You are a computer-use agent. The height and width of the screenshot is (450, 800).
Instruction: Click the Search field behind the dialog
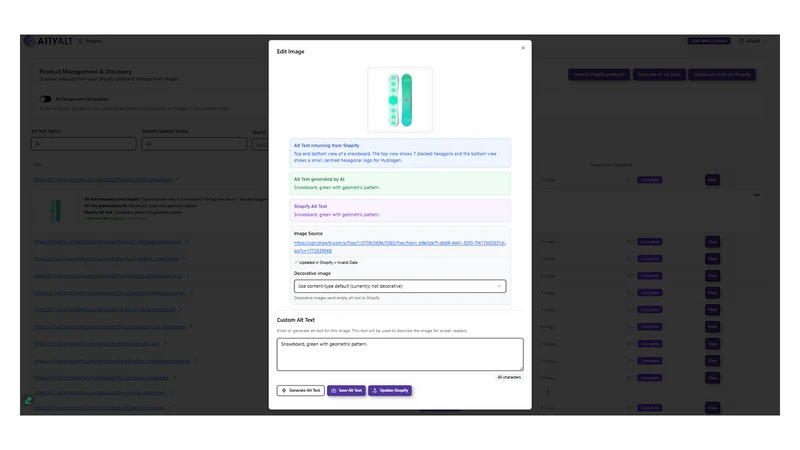pos(260,144)
